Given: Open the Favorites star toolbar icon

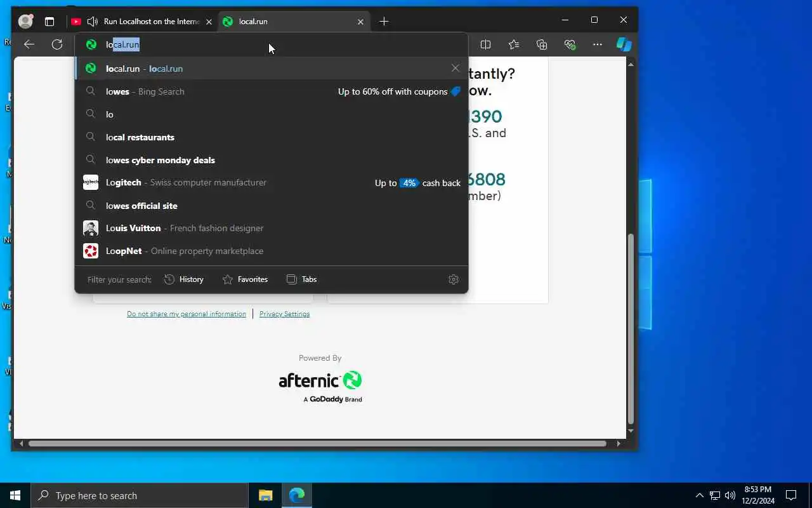Looking at the screenshot, I should pos(513,44).
